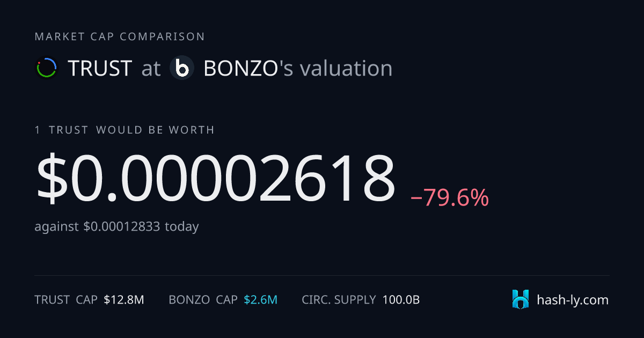Click the $0.00002618 projected price
This screenshot has width=644, height=338.
point(215,178)
